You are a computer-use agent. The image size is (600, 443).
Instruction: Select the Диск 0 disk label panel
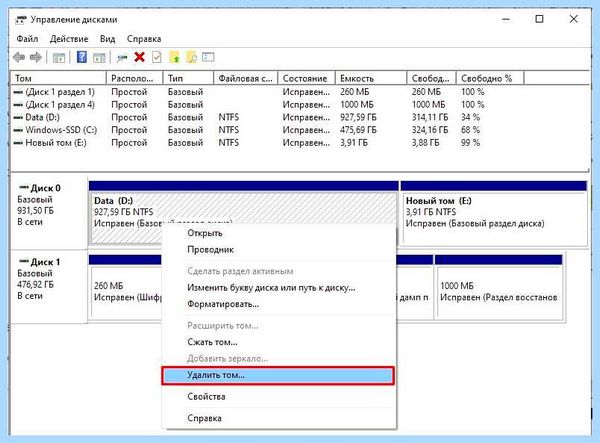(x=49, y=213)
